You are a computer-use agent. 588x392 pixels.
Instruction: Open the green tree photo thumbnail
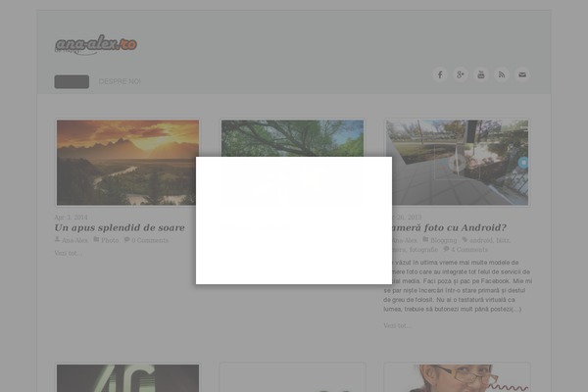(292, 138)
